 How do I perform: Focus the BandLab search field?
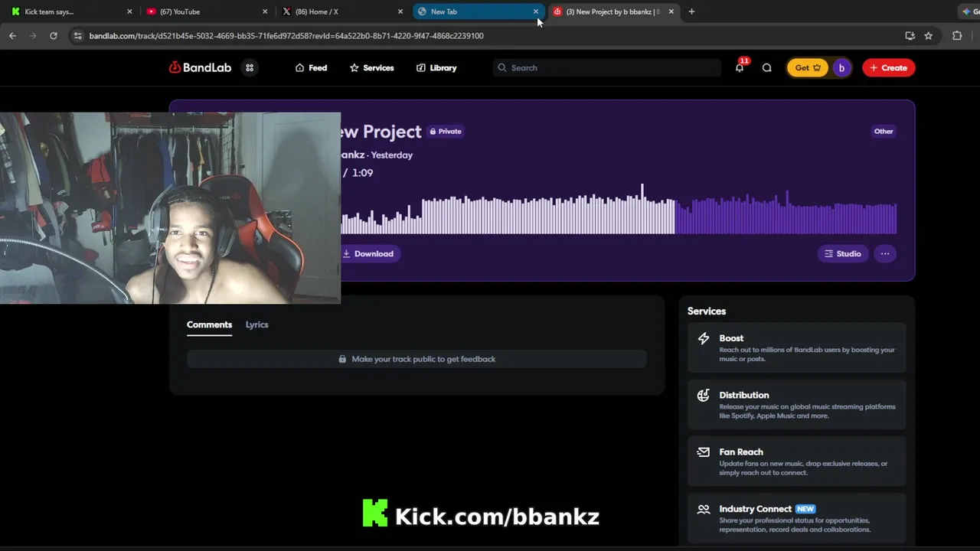coord(607,67)
